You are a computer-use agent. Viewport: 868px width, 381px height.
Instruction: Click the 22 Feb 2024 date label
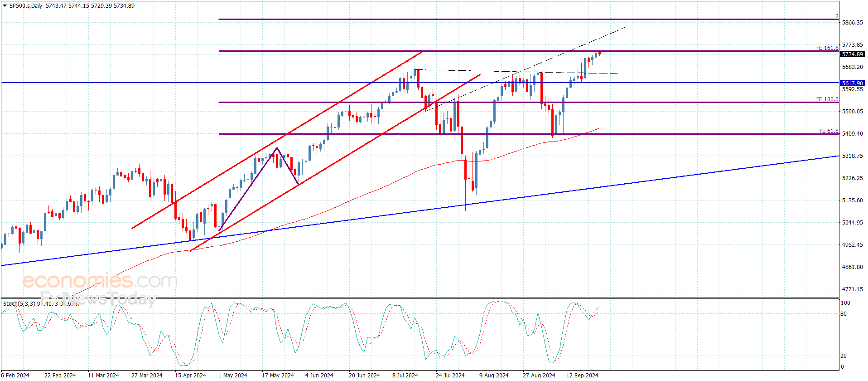(x=60, y=375)
